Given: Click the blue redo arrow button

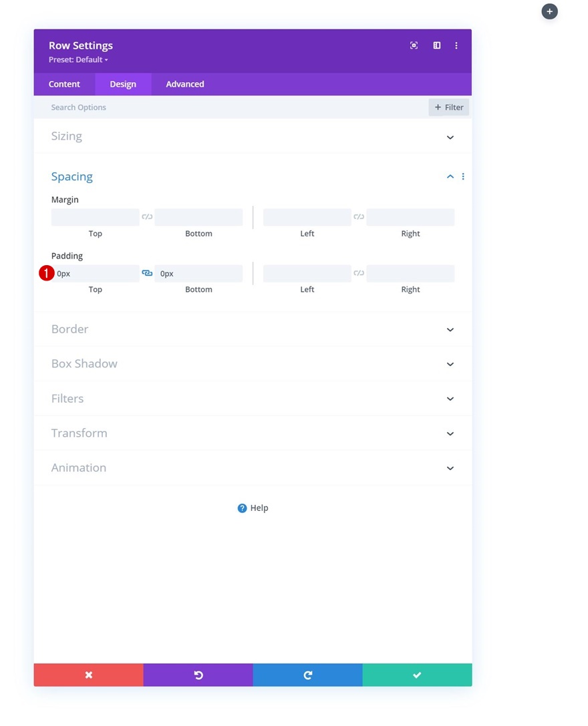Looking at the screenshot, I should tap(307, 675).
